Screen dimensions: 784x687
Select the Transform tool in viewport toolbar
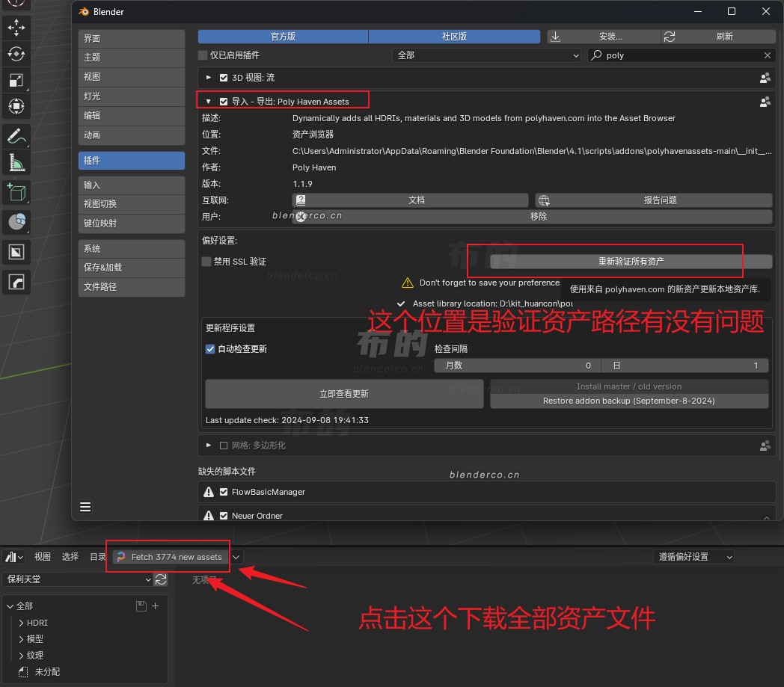[16, 106]
